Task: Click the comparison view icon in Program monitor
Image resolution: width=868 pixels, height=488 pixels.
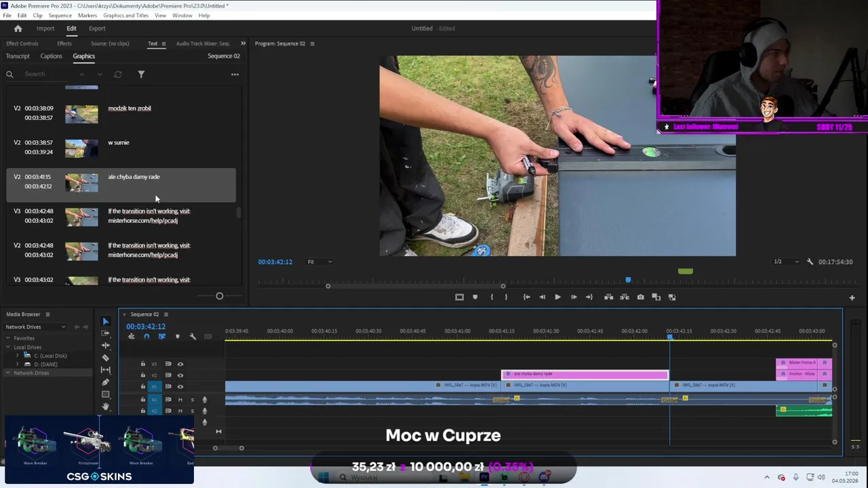Action: coord(656,297)
